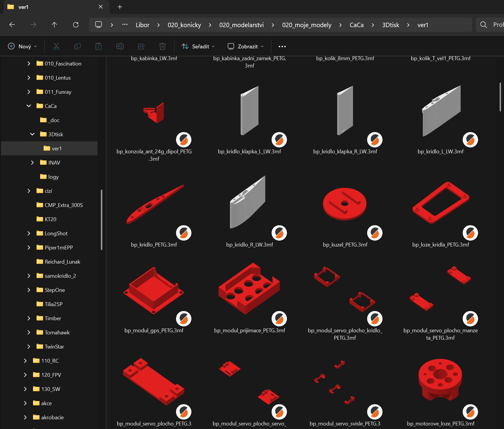
Task: Select the _doc folder in tree
Action: [50, 120]
